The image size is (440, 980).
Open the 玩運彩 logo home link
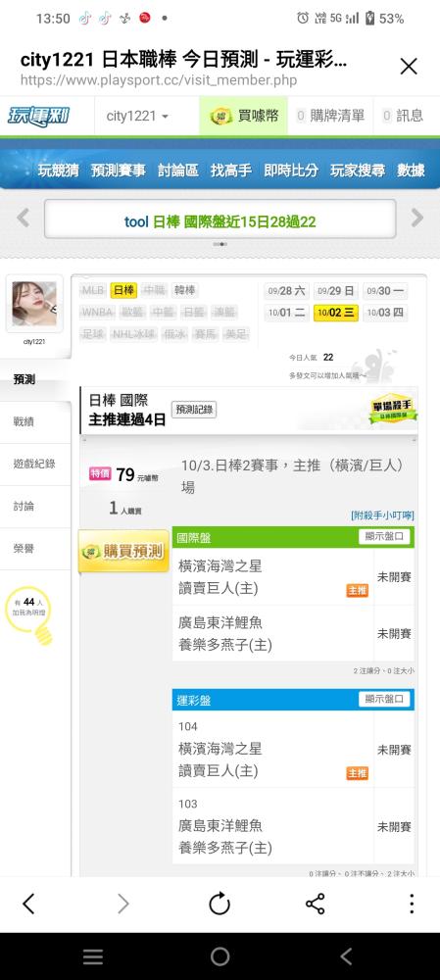point(39,117)
